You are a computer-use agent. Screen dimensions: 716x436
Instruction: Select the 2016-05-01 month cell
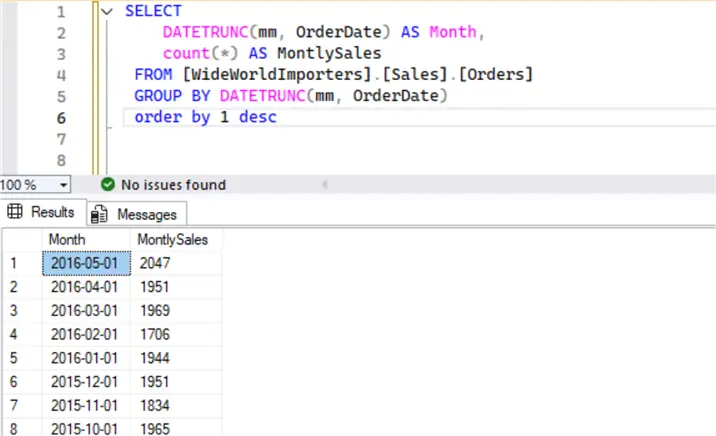(x=86, y=262)
